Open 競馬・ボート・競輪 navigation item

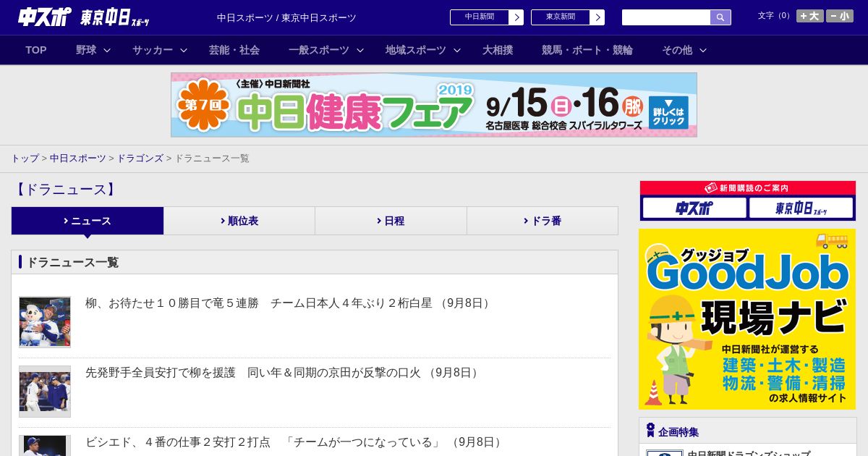pos(587,50)
